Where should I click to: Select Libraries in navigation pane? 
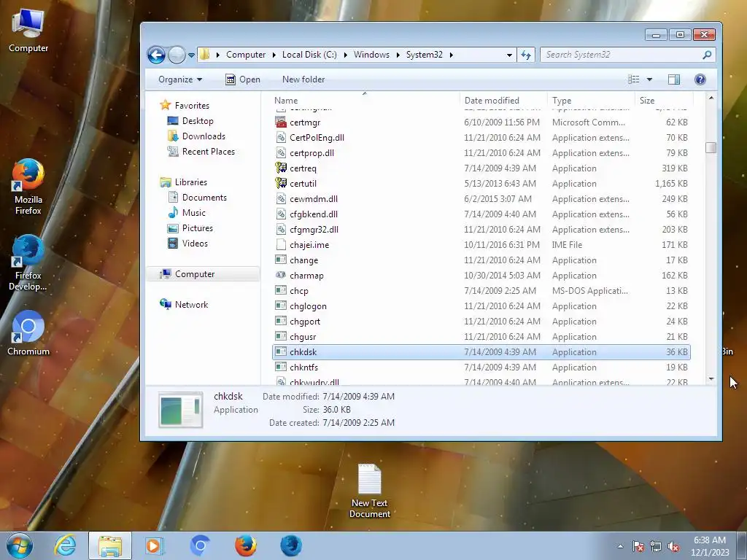click(x=191, y=182)
